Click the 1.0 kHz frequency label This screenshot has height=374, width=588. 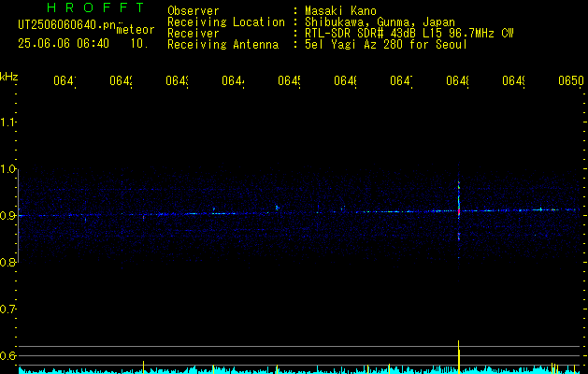pos(7,169)
